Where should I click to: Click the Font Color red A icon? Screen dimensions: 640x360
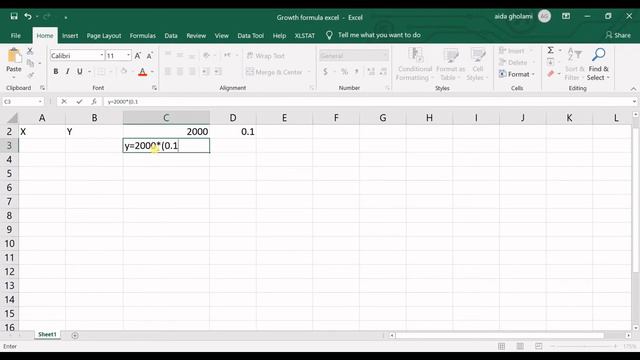(x=142, y=72)
